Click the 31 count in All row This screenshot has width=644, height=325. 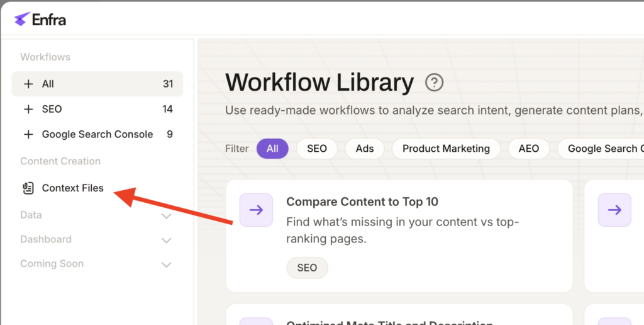coord(167,84)
